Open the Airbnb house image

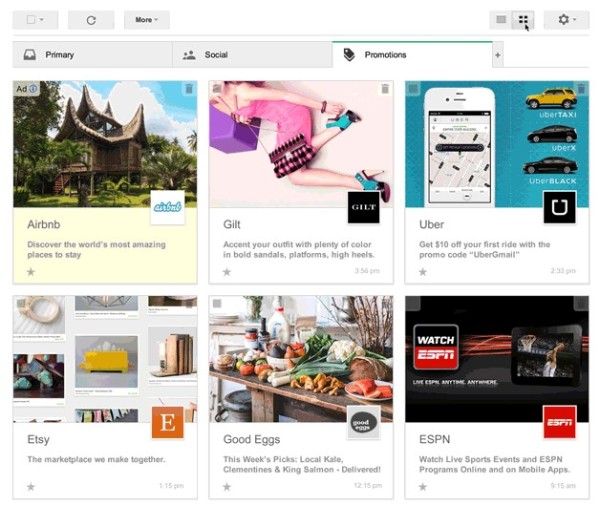tap(105, 144)
